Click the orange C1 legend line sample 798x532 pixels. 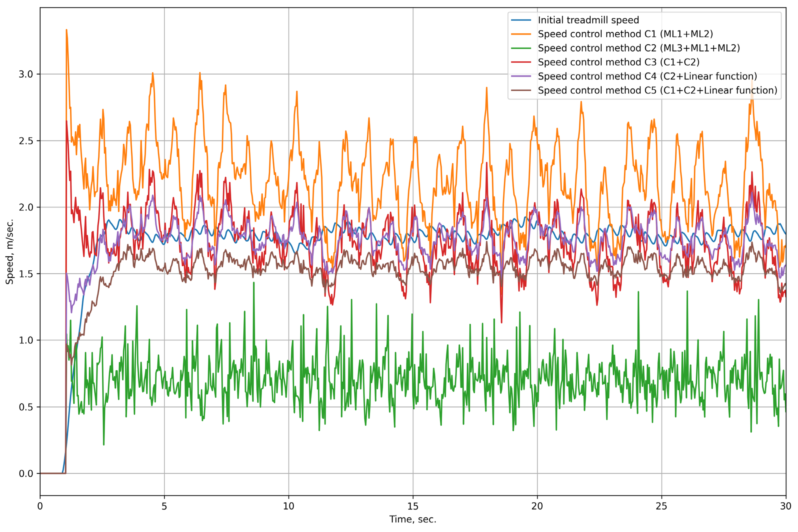(521, 34)
